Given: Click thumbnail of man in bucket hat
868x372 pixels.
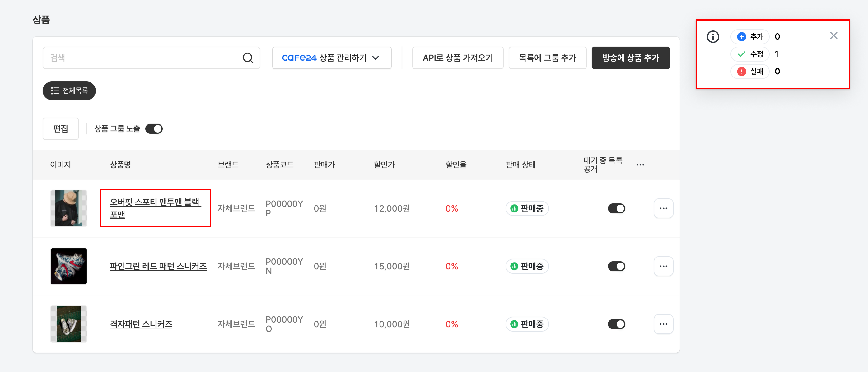Looking at the screenshot, I should click(69, 208).
